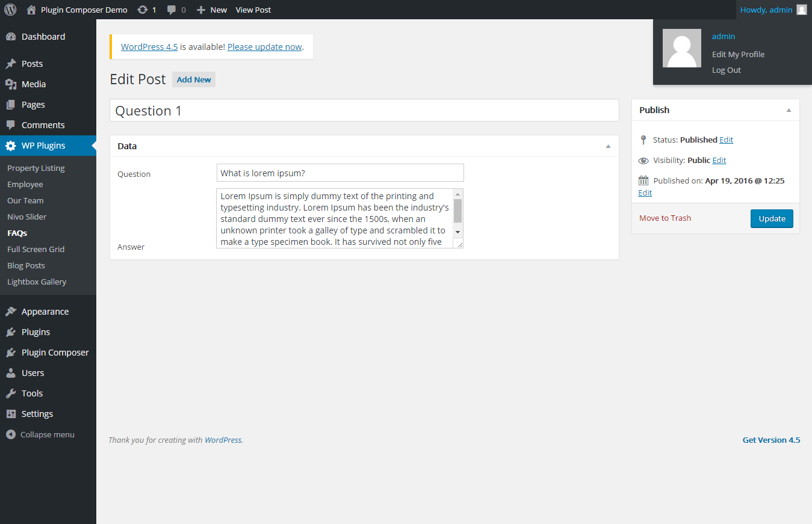Click the Settings sliders icon
The image size is (812, 524).
[x=11, y=414]
